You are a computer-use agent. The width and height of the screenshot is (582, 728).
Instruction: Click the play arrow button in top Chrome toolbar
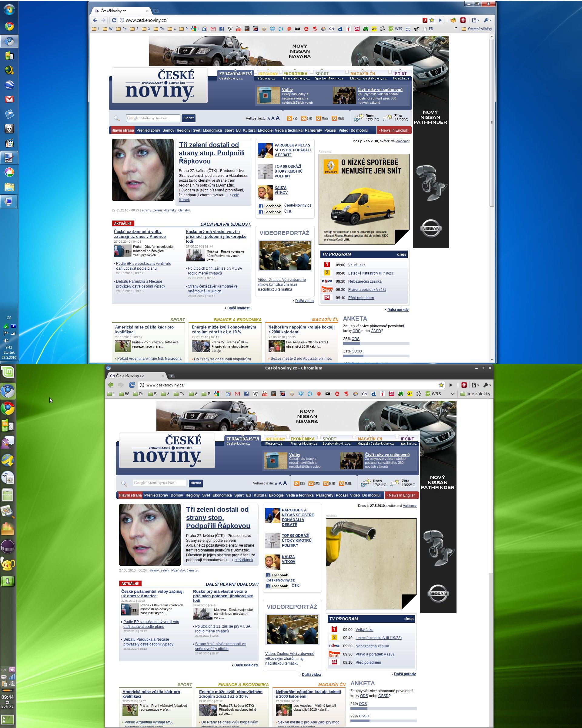tap(440, 20)
